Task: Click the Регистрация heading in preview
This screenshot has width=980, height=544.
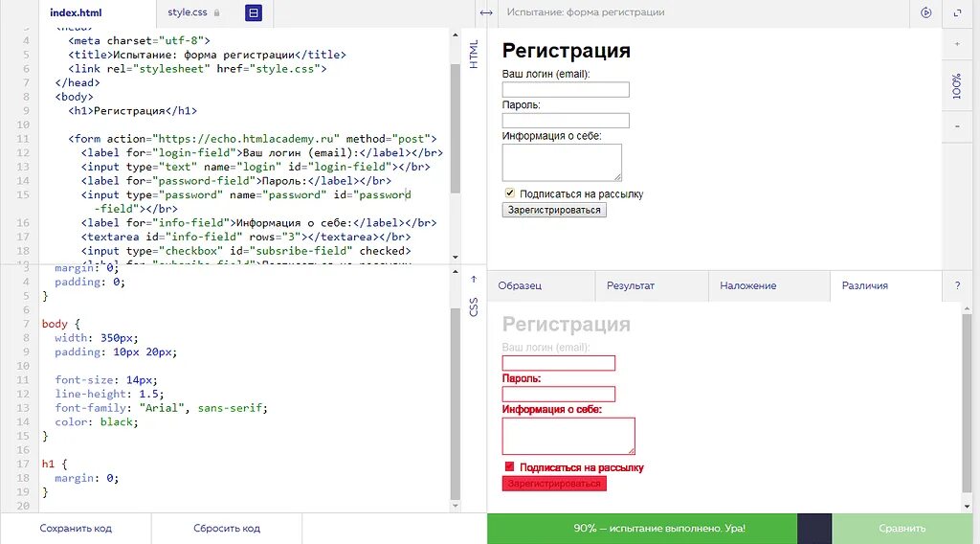Action: click(567, 50)
